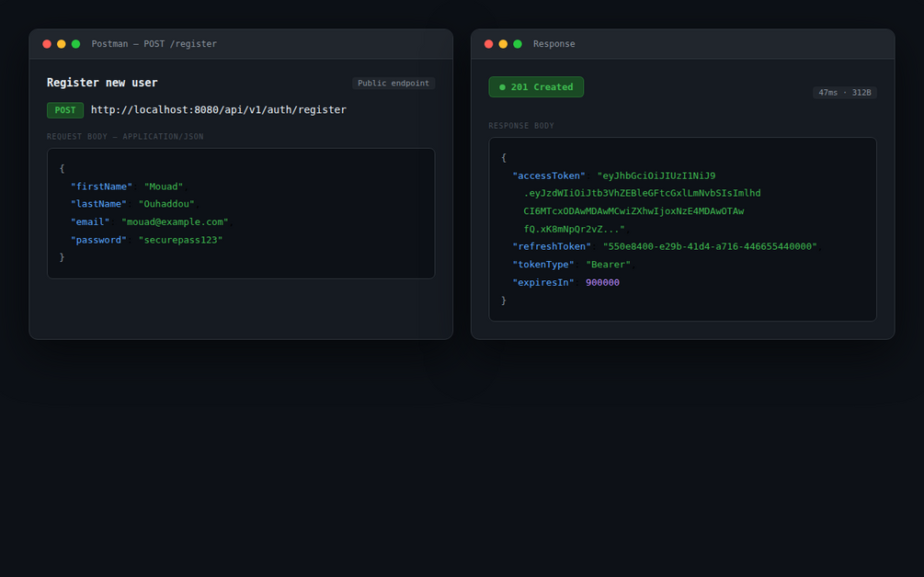924x577 pixels.
Task: Click the "firstName" key in request body
Action: (101, 187)
